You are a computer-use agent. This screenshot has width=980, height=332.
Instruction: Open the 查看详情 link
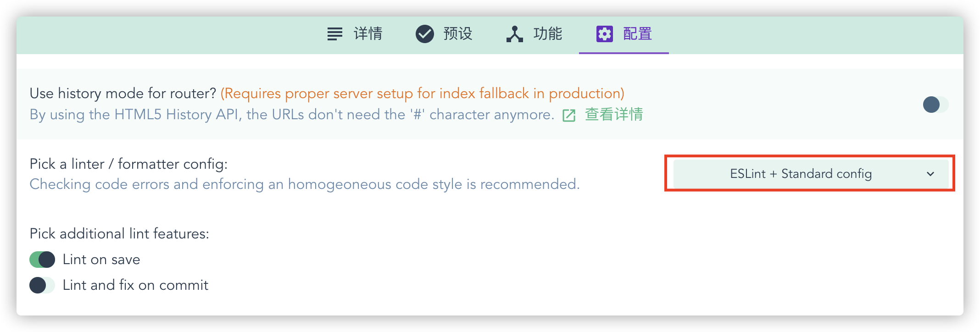click(x=614, y=115)
